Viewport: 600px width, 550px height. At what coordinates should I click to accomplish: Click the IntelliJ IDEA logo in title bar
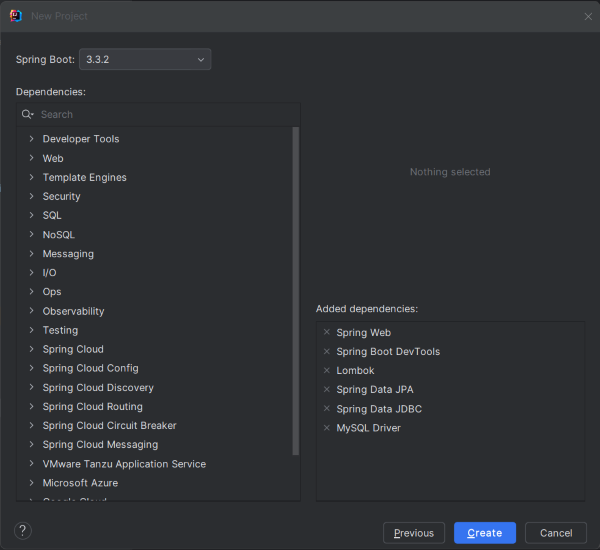pos(16,16)
